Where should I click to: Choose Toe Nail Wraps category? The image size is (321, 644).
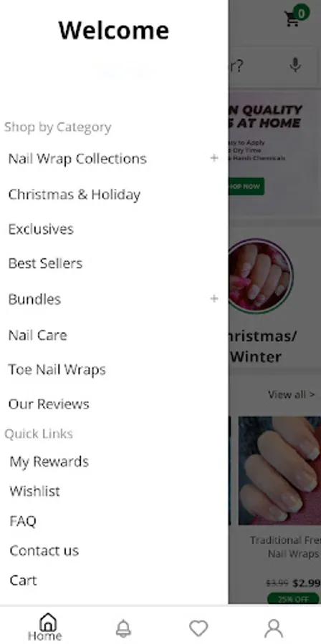57,370
